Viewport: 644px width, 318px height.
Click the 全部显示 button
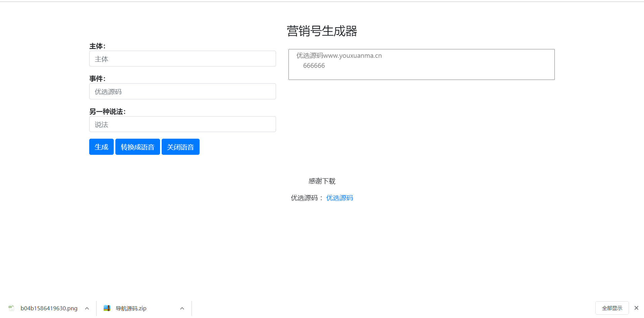pos(612,308)
